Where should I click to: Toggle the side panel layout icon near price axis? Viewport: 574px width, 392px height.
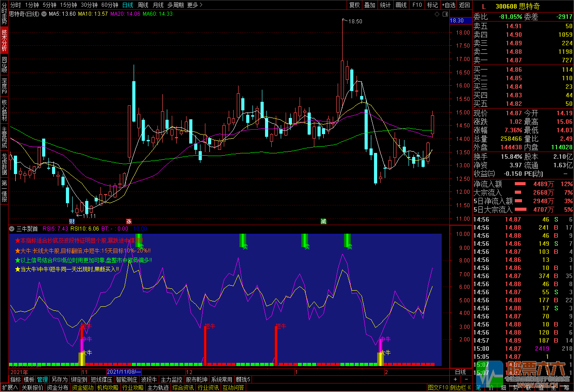[445, 14]
